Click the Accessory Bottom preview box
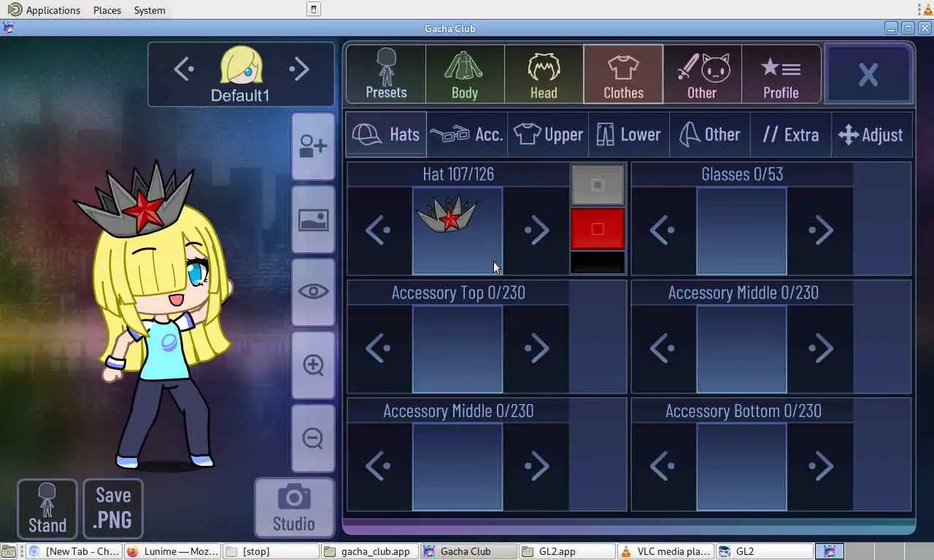Viewport: 934px width, 560px height. [742, 467]
